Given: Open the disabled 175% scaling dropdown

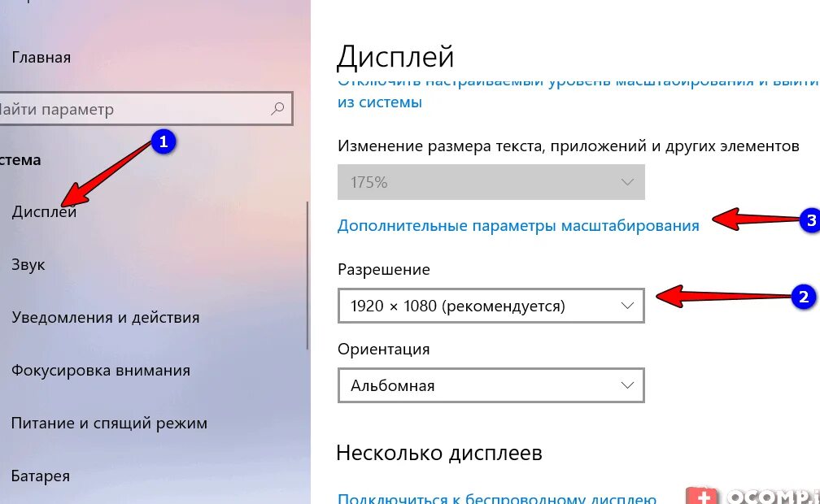Looking at the screenshot, I should pyautogui.click(x=491, y=182).
